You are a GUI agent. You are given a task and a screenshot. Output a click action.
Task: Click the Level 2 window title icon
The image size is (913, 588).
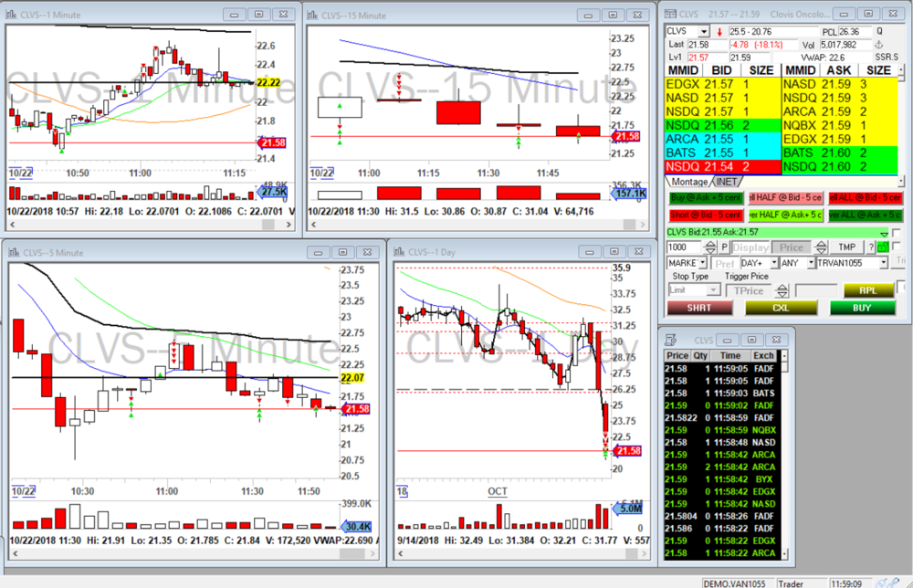pos(669,14)
